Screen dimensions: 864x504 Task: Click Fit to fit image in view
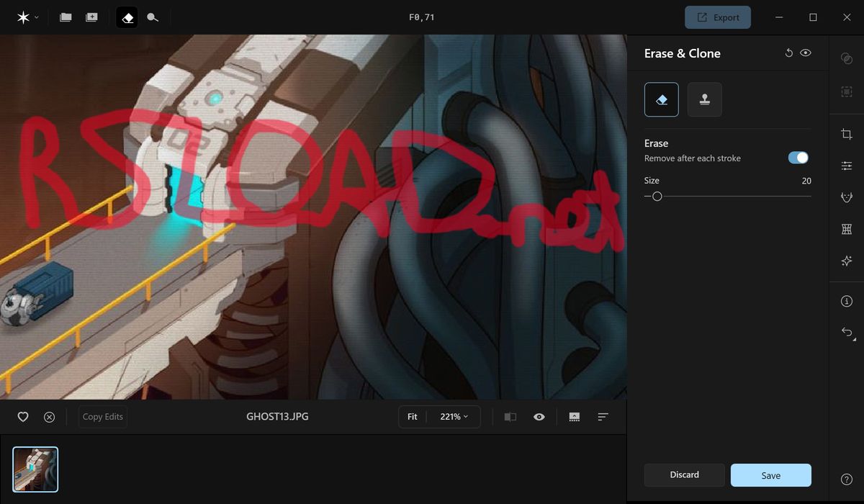pos(412,417)
